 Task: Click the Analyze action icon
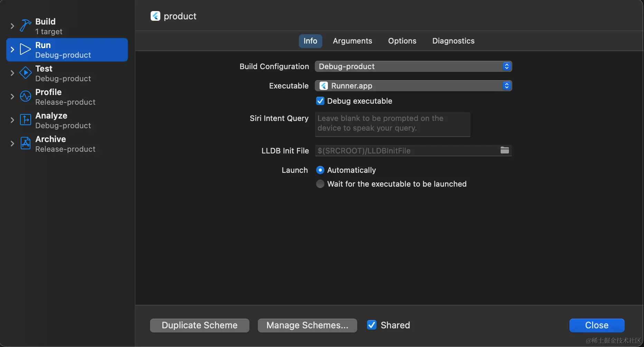[25, 120]
